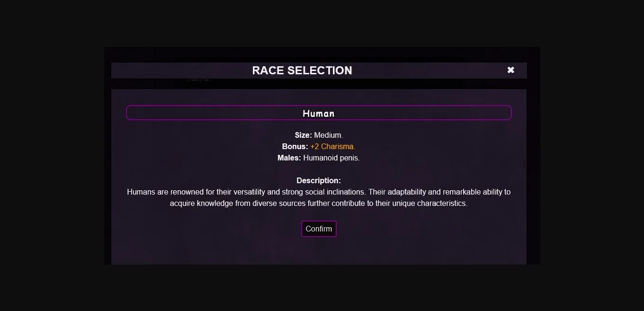
Task: Click the "Description:" heading
Action: [x=319, y=181]
